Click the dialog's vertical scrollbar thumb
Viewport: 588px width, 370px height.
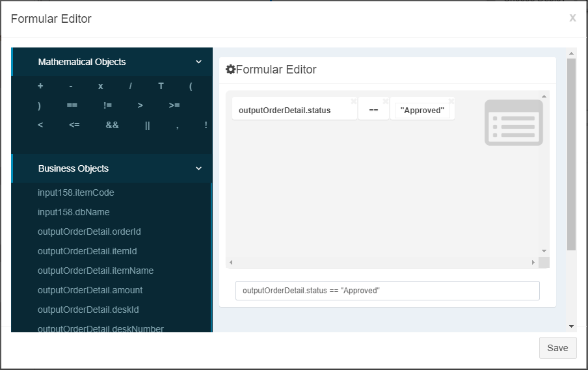pyautogui.click(x=571, y=154)
